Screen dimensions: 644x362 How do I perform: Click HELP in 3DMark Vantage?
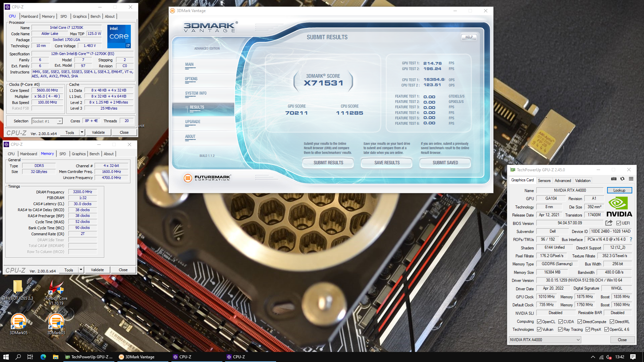pyautogui.click(x=469, y=37)
